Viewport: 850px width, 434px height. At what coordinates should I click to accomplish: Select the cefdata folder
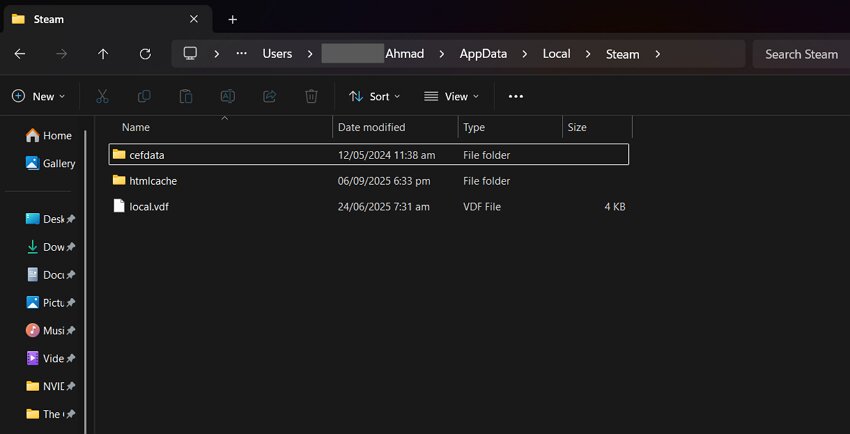click(x=369, y=154)
